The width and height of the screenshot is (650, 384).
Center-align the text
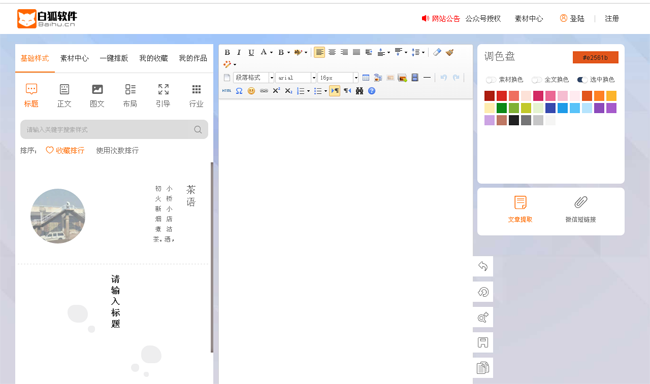pyautogui.click(x=332, y=52)
